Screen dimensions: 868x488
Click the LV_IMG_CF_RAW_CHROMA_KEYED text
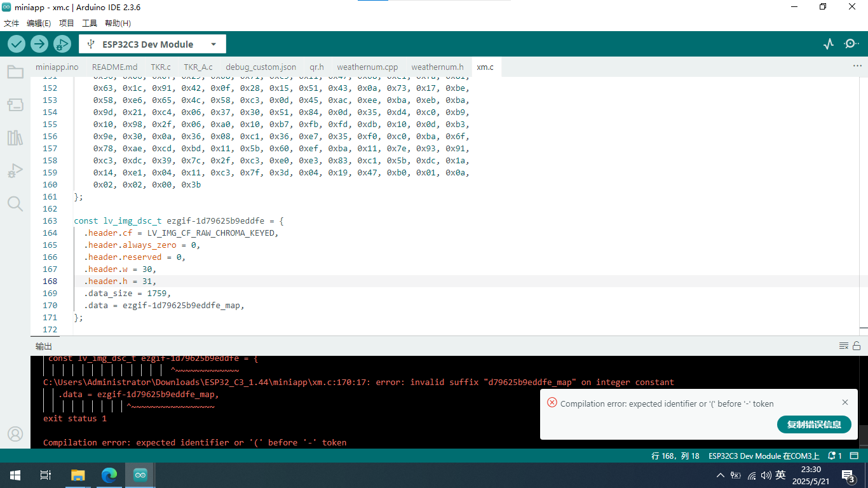pos(212,233)
